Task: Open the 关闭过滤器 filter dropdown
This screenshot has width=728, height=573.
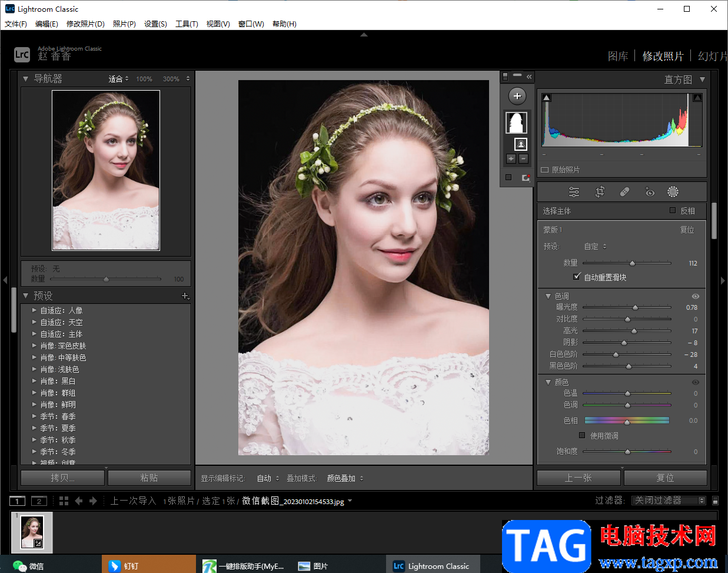Action: [x=668, y=501]
